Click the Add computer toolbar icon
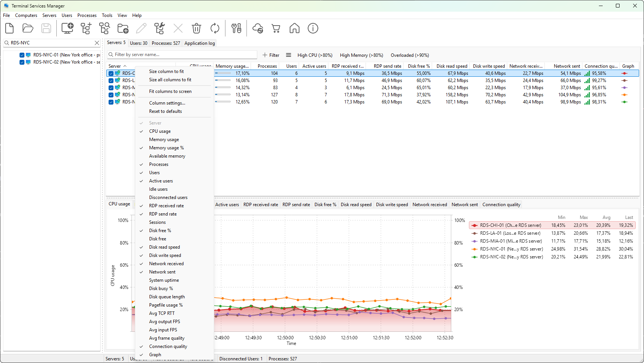 67,28
